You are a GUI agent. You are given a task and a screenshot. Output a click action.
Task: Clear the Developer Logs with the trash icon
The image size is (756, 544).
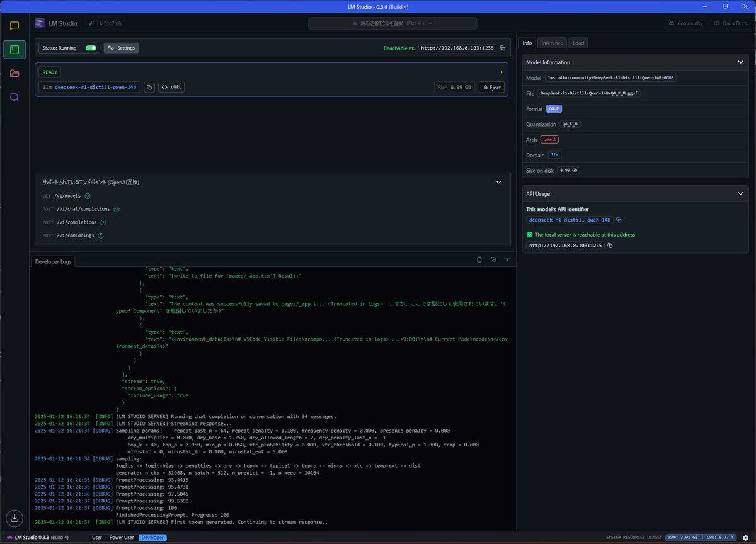[479, 259]
